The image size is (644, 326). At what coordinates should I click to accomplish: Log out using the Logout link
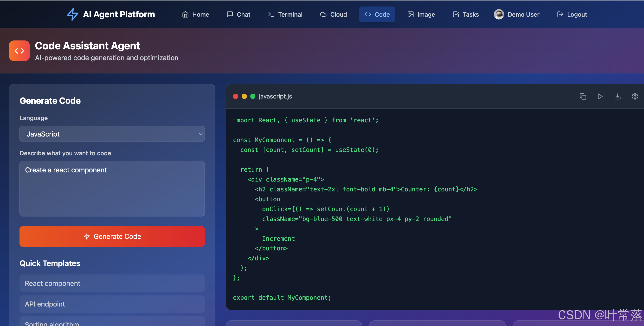click(572, 14)
